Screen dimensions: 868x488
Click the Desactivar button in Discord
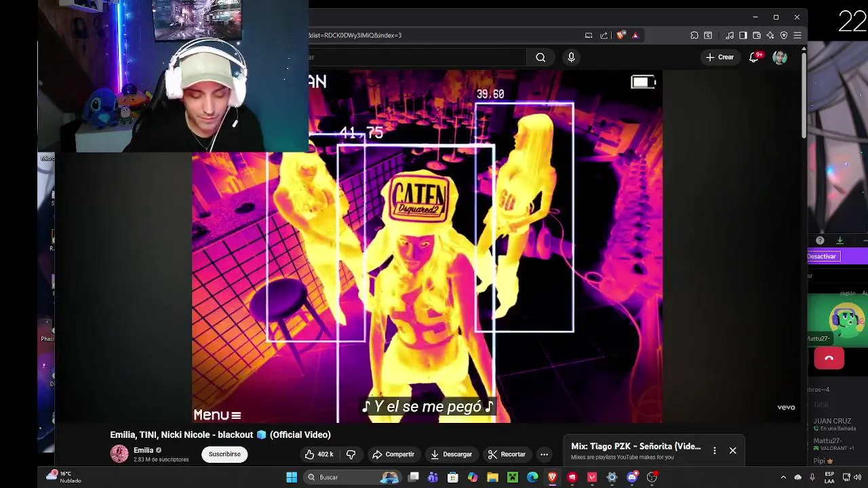(824, 256)
